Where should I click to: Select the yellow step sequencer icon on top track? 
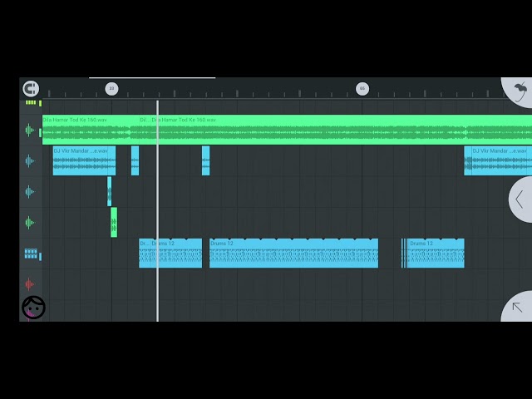point(31,102)
